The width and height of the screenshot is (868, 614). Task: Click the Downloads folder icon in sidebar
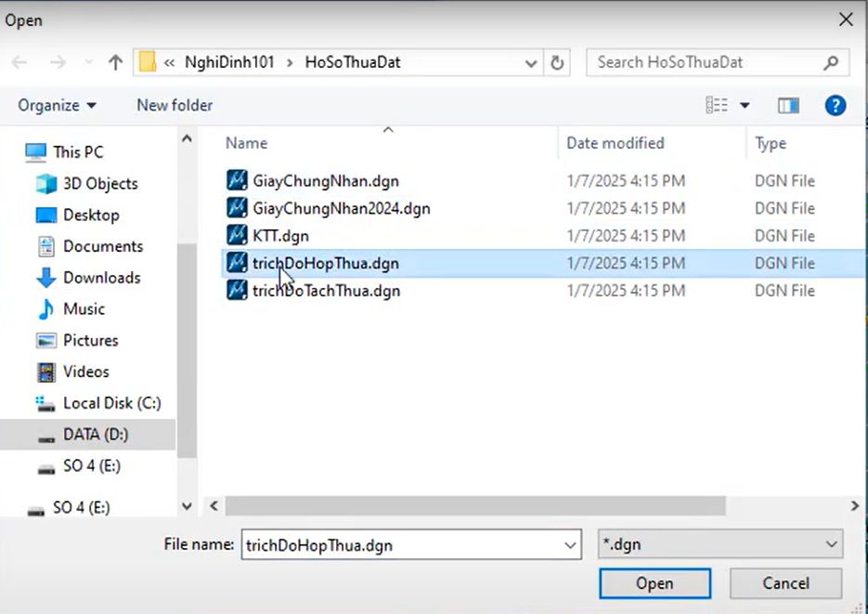pyautogui.click(x=46, y=278)
